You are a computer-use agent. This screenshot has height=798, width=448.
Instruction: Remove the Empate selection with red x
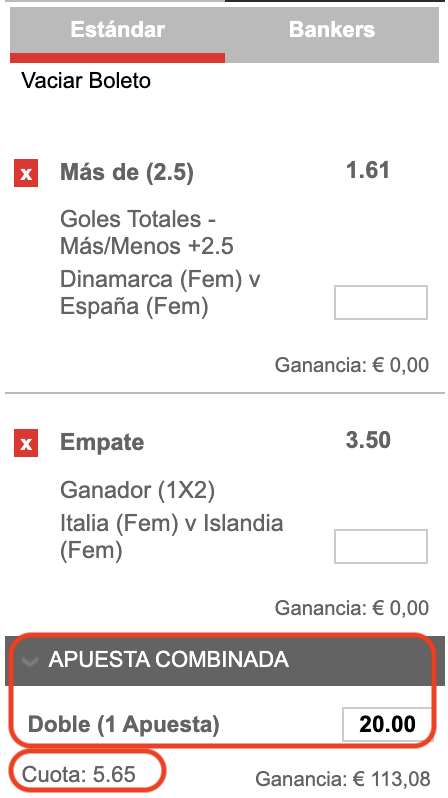26,443
